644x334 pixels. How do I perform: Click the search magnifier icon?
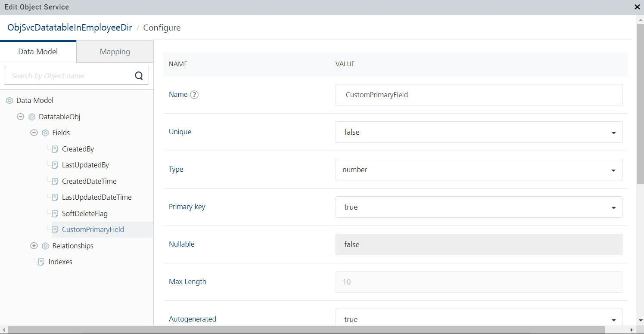(x=139, y=76)
